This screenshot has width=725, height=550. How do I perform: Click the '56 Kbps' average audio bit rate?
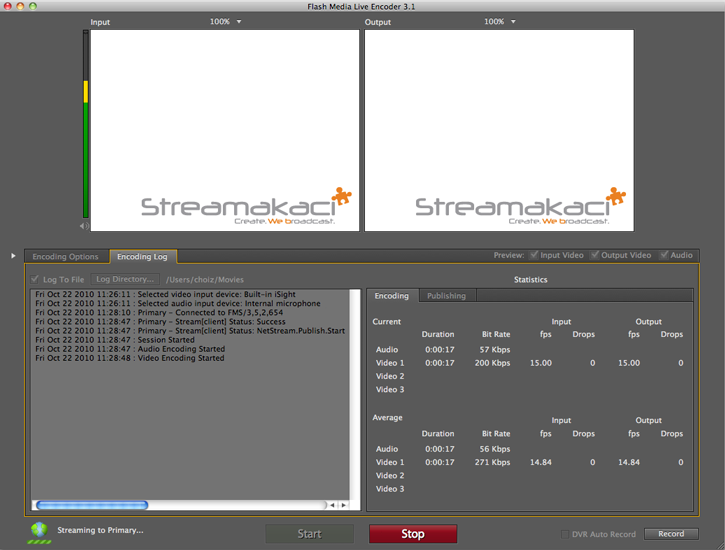coord(495,449)
